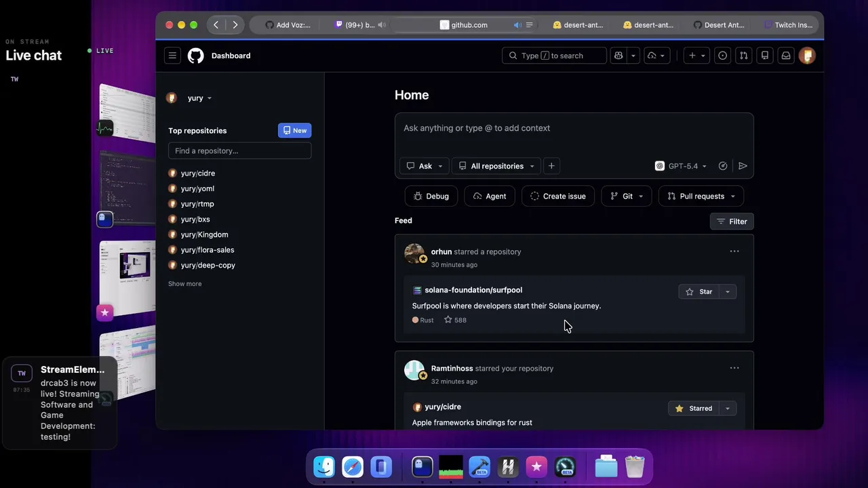Focus the Type / to search box
This screenshot has height=488, width=868.
click(554, 56)
